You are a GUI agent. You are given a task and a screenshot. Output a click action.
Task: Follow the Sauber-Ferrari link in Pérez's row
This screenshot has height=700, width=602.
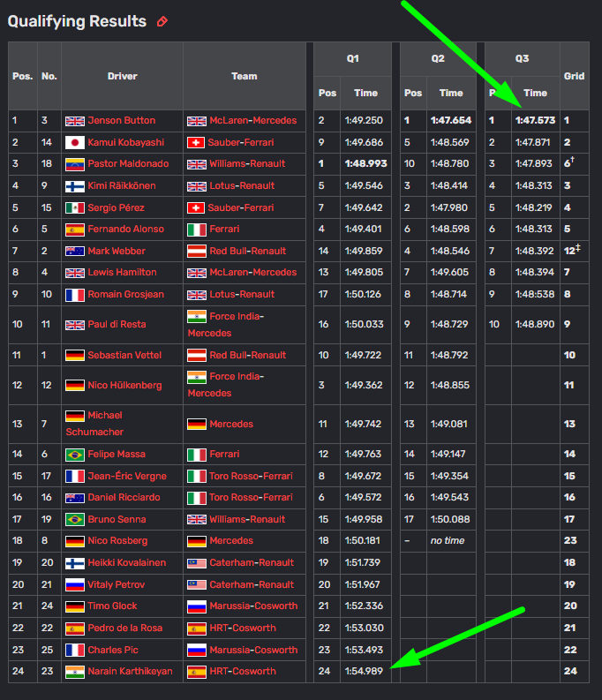tap(242, 207)
